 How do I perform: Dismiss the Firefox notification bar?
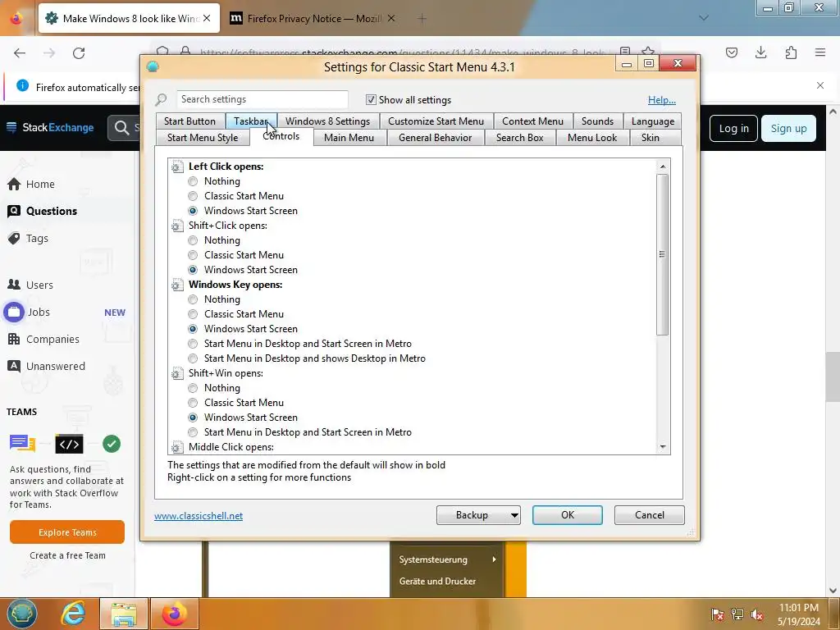click(820, 85)
